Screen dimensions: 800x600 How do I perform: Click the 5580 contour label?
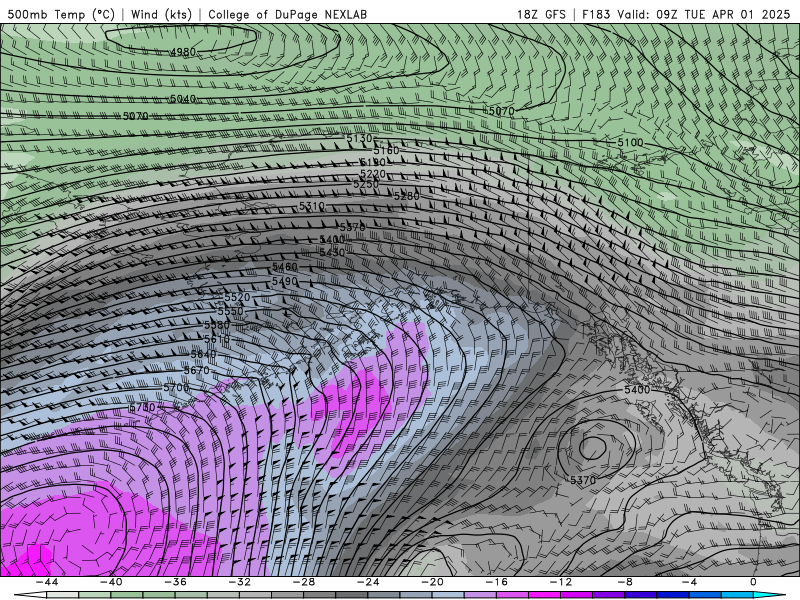217,325
